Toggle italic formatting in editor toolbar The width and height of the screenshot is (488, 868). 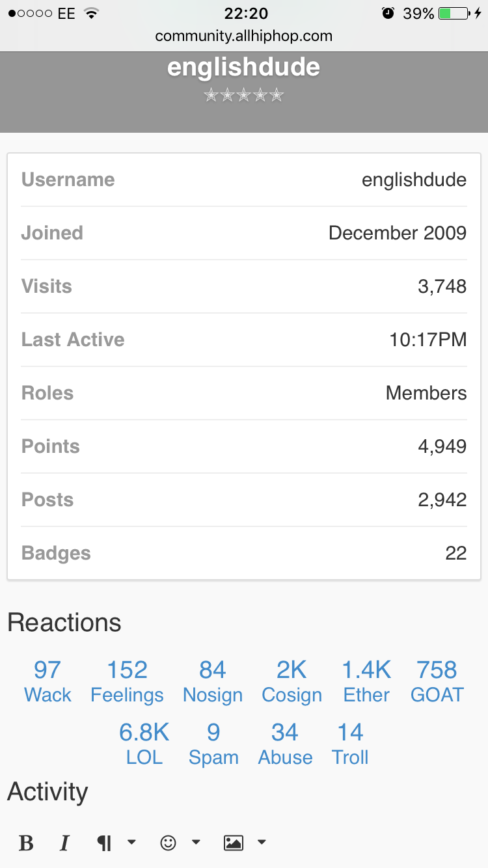point(64,843)
